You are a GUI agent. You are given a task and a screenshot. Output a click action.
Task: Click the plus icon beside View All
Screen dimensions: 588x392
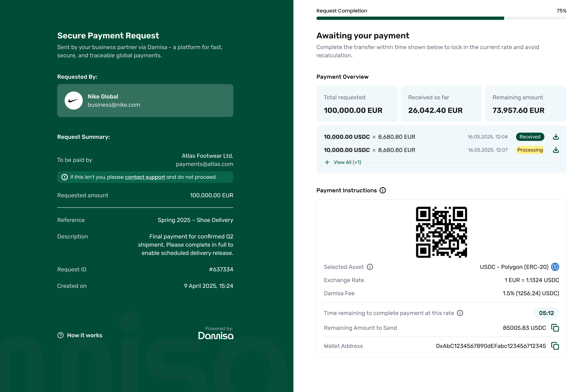327,162
